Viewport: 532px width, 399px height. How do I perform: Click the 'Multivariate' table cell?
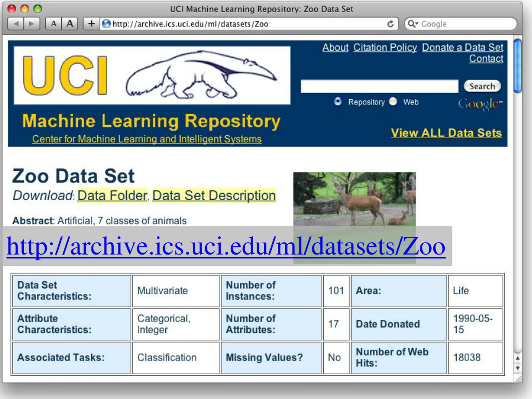(x=176, y=291)
